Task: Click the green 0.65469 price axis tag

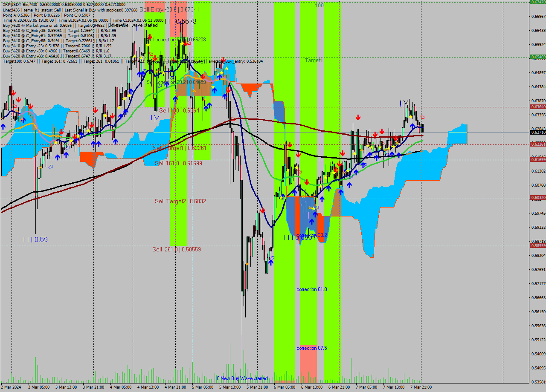Action: click(537, 57)
